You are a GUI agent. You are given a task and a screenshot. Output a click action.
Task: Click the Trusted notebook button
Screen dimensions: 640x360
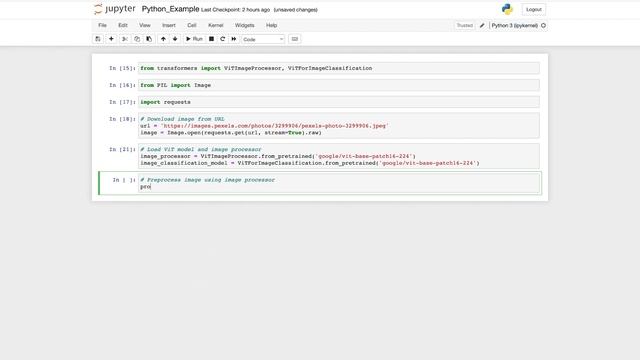click(464, 25)
